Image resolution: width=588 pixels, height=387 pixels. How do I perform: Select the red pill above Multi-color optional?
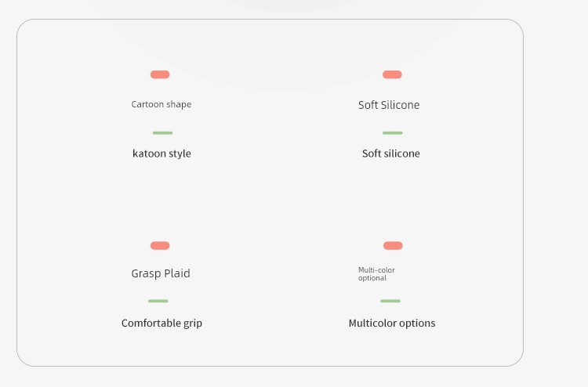pyautogui.click(x=393, y=246)
